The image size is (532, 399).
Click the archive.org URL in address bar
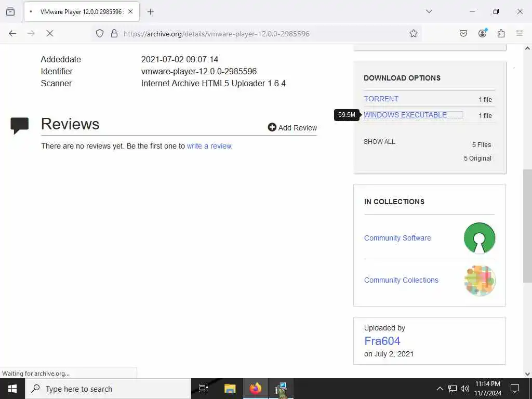pos(217,34)
